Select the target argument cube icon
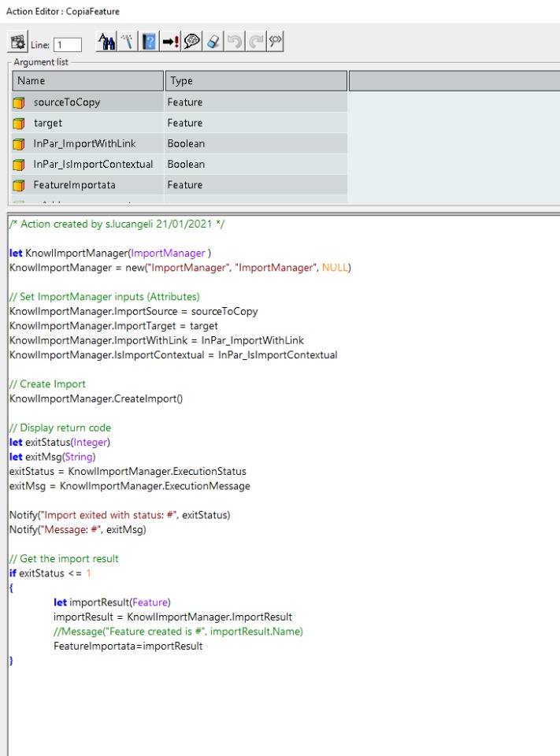This screenshot has height=756, width=560. click(x=19, y=123)
